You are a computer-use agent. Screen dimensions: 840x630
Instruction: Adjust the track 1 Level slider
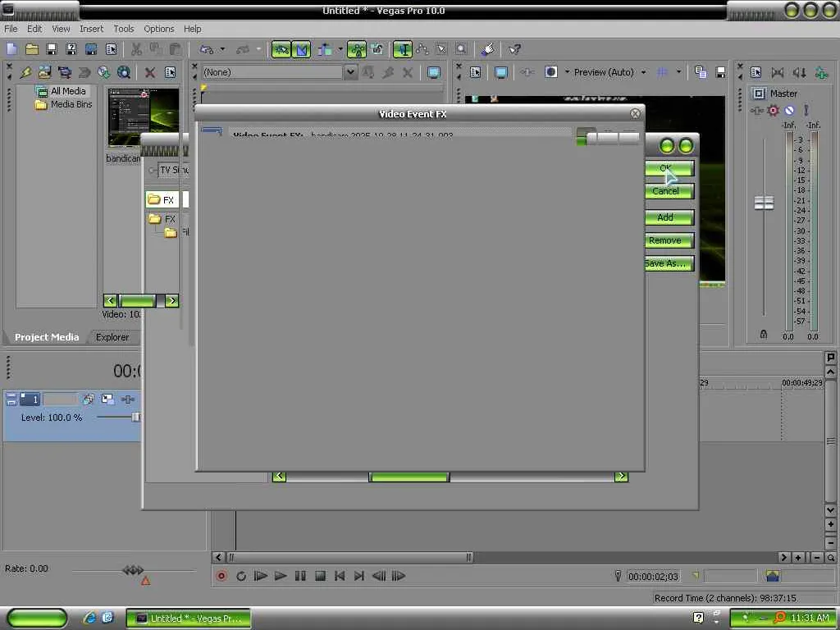(x=135, y=418)
